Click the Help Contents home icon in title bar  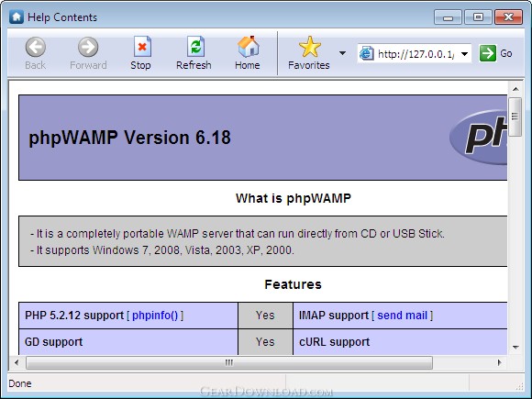(x=17, y=17)
